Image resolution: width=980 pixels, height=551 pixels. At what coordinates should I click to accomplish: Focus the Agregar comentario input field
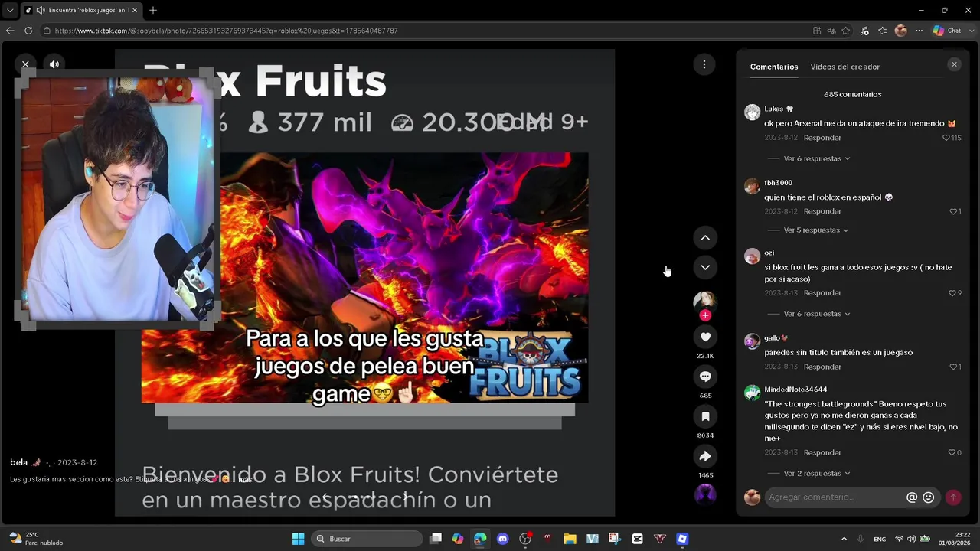pos(835,497)
